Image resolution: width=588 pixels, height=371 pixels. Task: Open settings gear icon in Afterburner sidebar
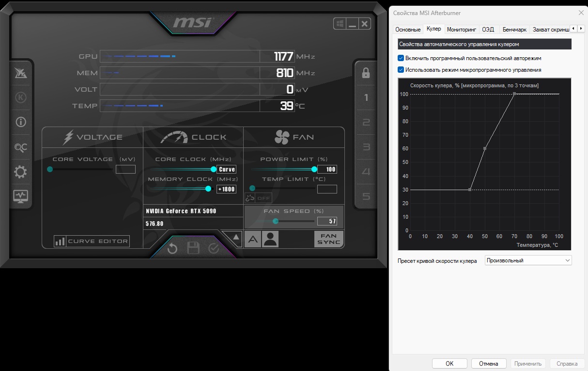[x=20, y=172]
